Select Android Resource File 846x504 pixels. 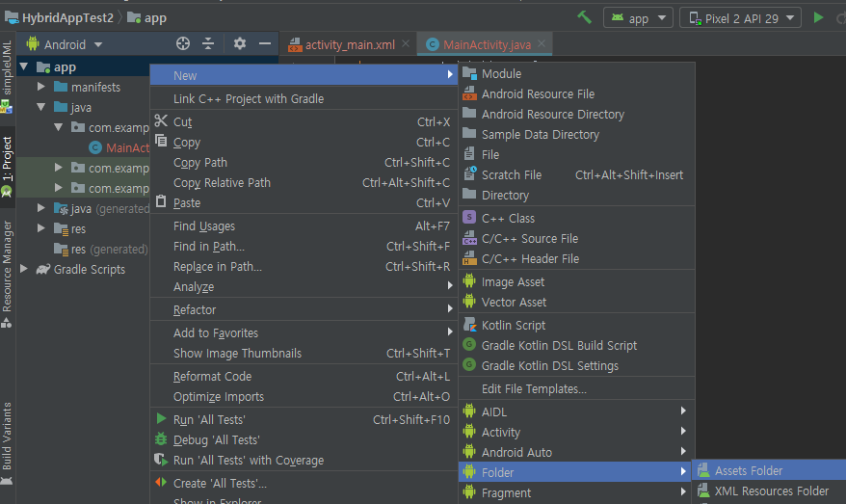(576, 93)
